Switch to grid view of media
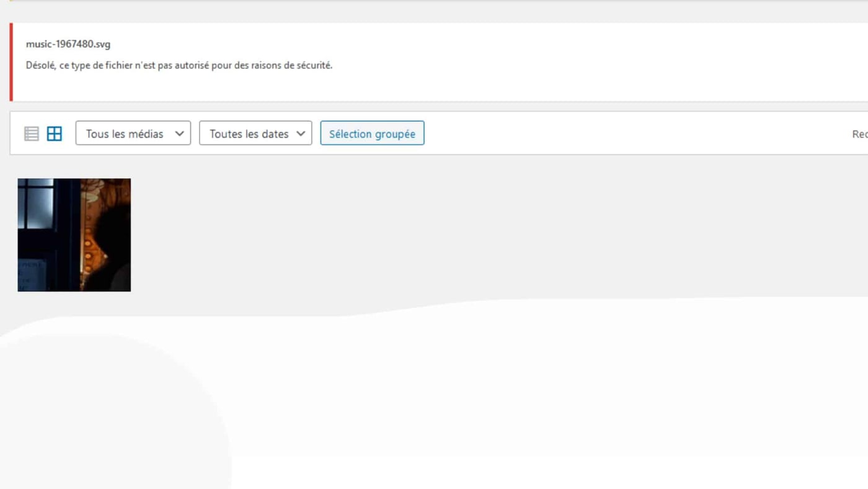Screen dimensions: 868x489 [x=55, y=133]
